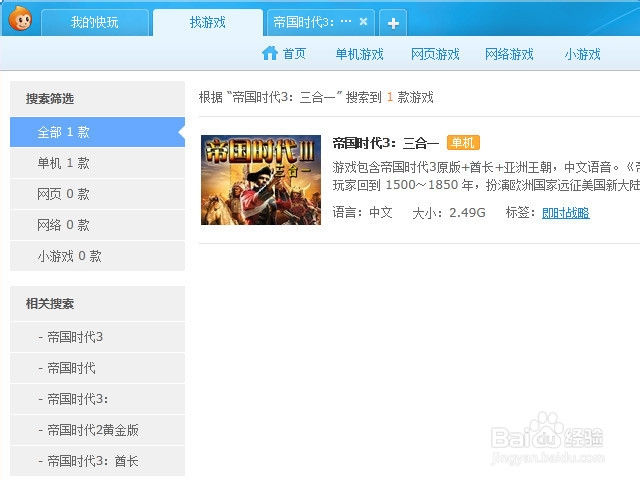
Task: Select filter 全部 1 款
Action: pyautogui.click(x=98, y=132)
